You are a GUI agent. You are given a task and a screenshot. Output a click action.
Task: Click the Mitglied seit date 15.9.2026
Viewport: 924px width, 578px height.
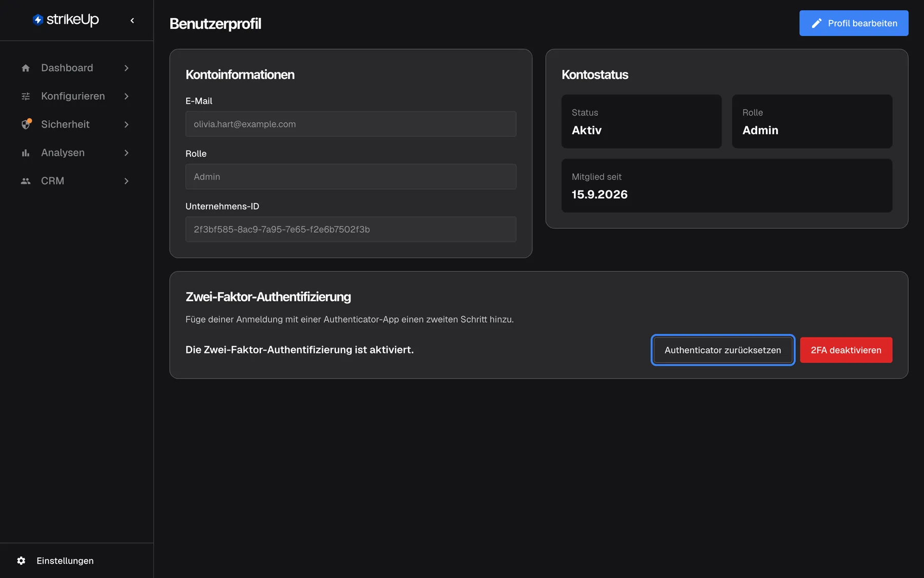(x=600, y=194)
